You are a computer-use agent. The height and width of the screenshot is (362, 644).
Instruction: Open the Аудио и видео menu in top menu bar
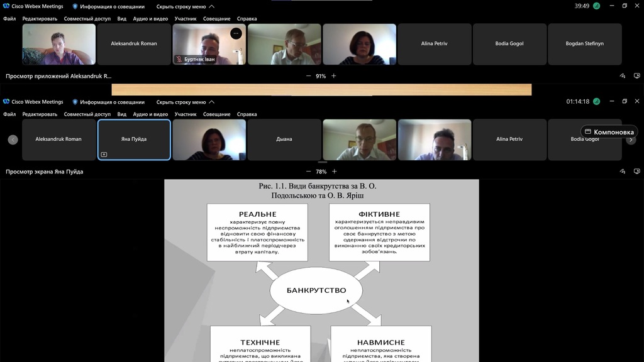coord(150,19)
